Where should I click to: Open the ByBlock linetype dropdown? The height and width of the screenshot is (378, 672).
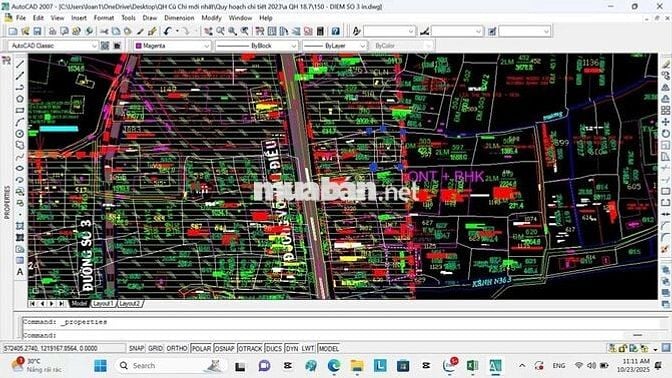(257, 45)
